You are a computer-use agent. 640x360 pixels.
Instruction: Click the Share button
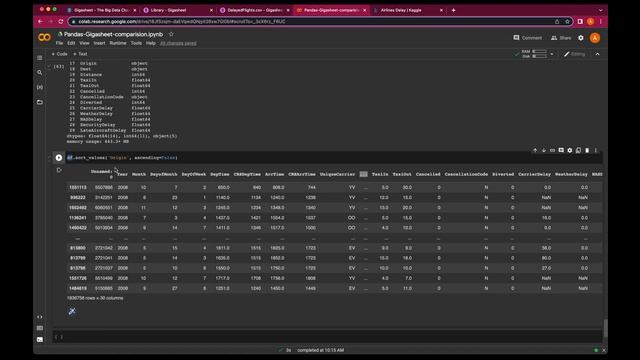click(x=561, y=38)
